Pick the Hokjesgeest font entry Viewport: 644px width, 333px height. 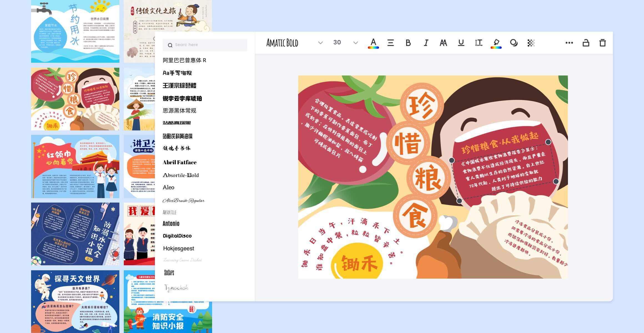click(178, 248)
